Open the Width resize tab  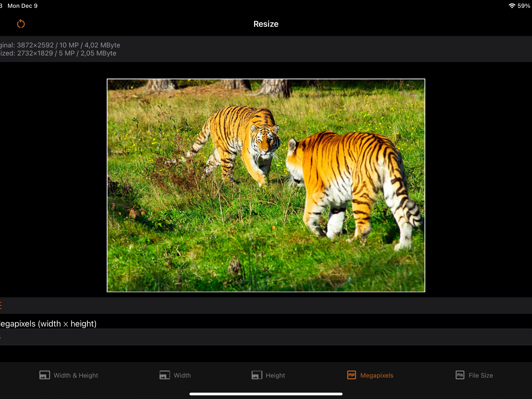point(175,375)
